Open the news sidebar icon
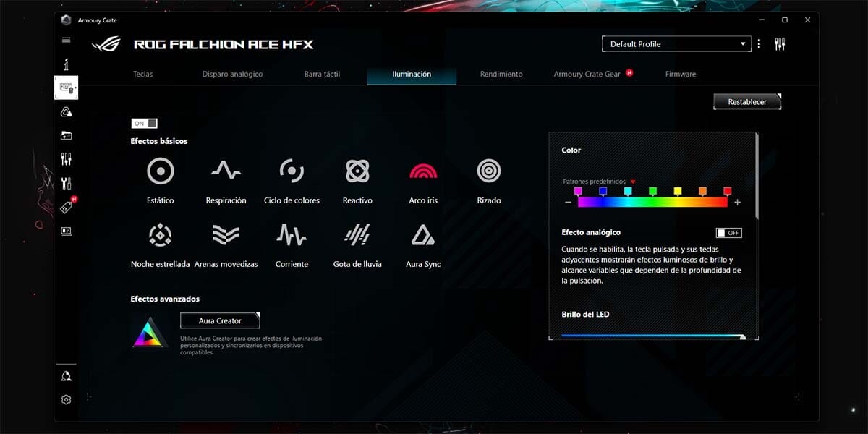The image size is (868, 434). click(67, 231)
